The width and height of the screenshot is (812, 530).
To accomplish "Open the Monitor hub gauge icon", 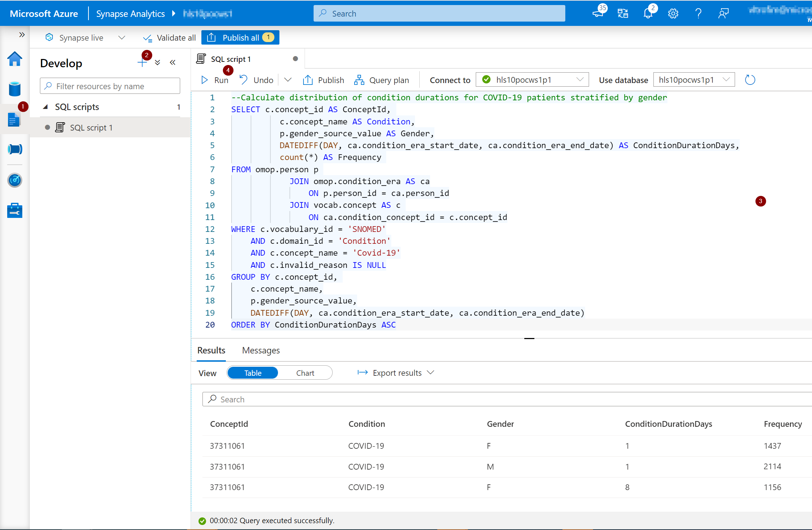I will 15,180.
